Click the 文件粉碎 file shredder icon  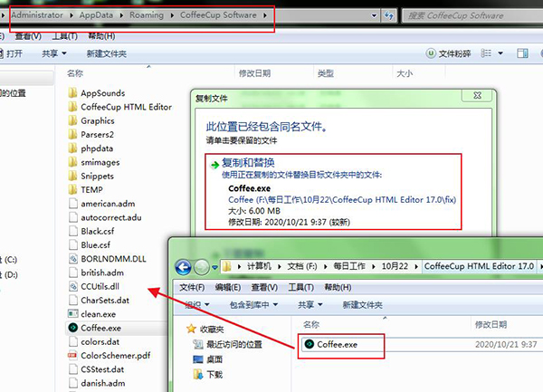(431, 53)
